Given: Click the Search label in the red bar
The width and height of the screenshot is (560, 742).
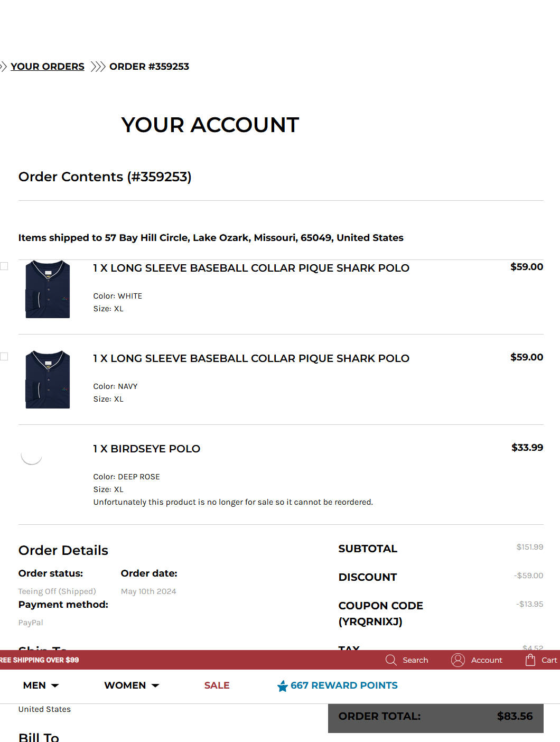Looking at the screenshot, I should pos(415,660).
